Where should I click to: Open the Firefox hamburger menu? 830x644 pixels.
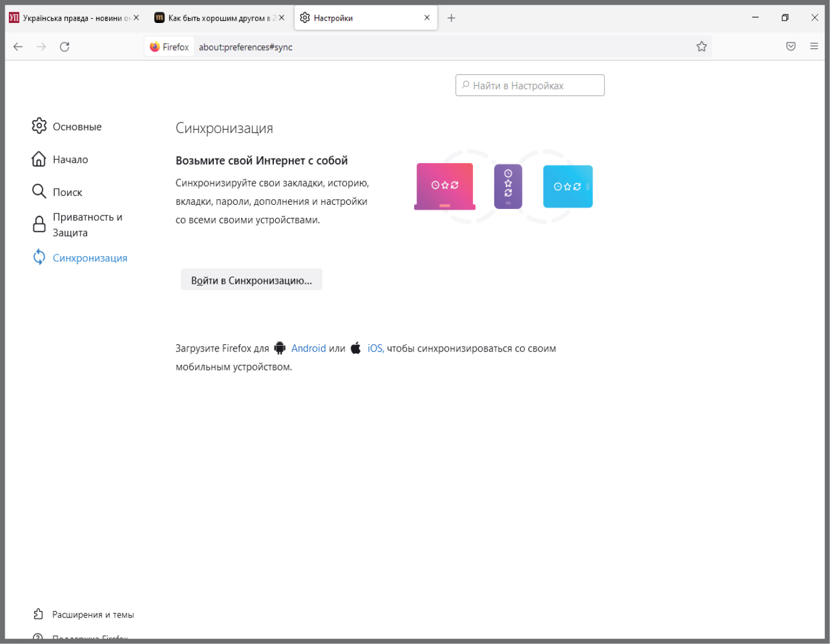pyautogui.click(x=814, y=47)
